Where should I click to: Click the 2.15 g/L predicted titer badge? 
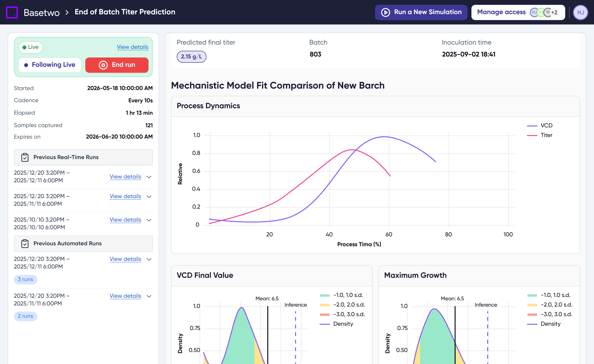(x=191, y=57)
